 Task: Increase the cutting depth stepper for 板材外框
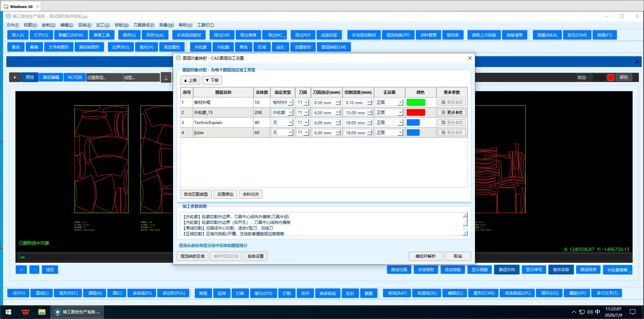coord(369,101)
